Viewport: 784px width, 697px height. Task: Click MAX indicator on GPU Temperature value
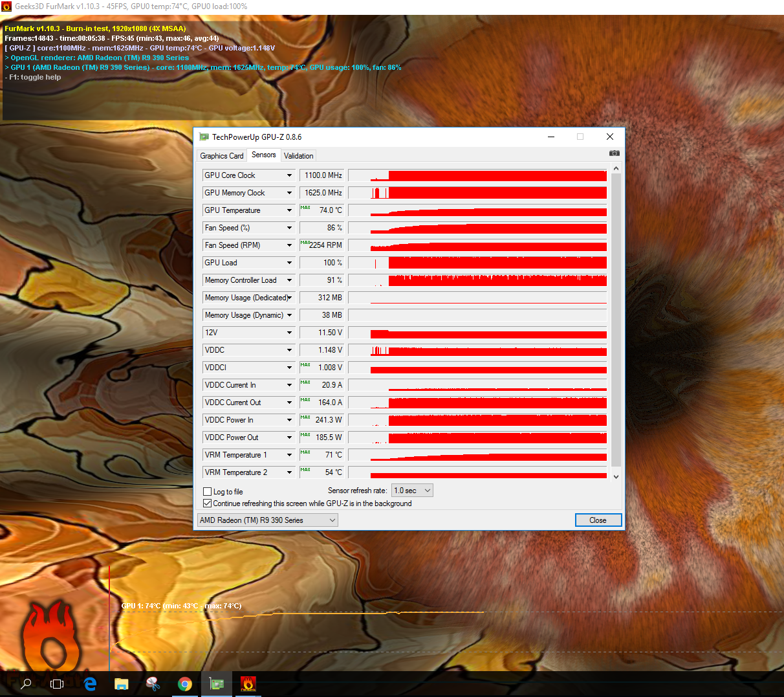pyautogui.click(x=305, y=208)
